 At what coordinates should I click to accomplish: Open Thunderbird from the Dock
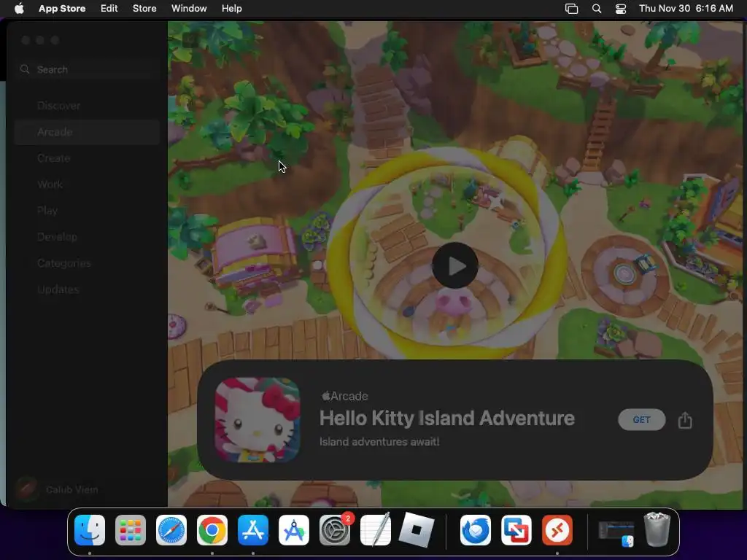[476, 530]
